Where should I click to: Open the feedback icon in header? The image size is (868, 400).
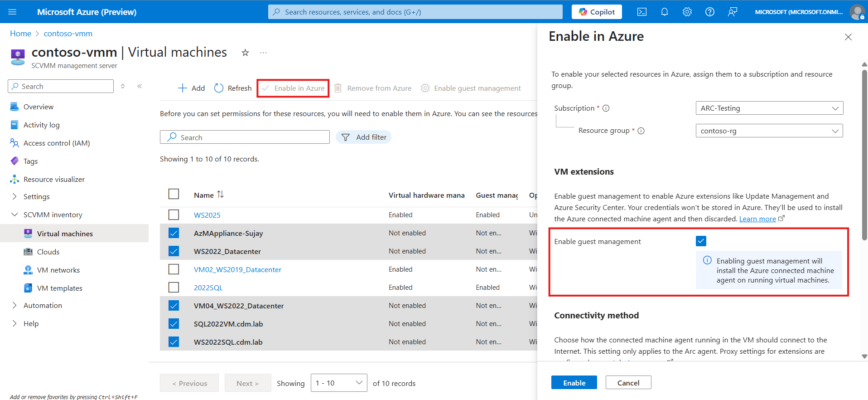coord(733,12)
